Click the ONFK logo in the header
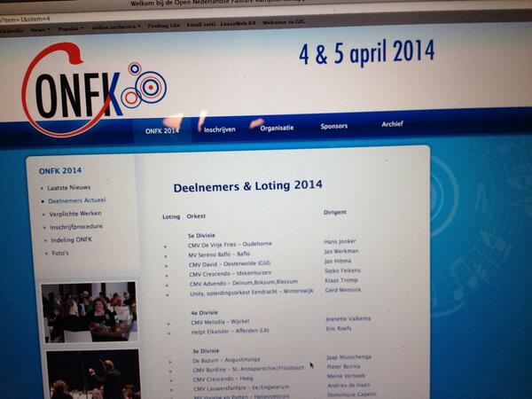This screenshot has width=532, height=399. 94,90
